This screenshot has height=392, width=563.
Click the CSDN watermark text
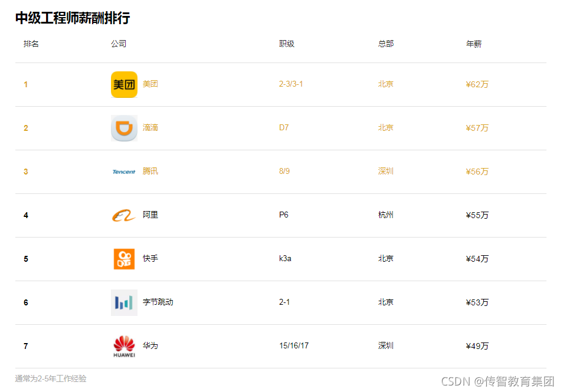coord(497,382)
